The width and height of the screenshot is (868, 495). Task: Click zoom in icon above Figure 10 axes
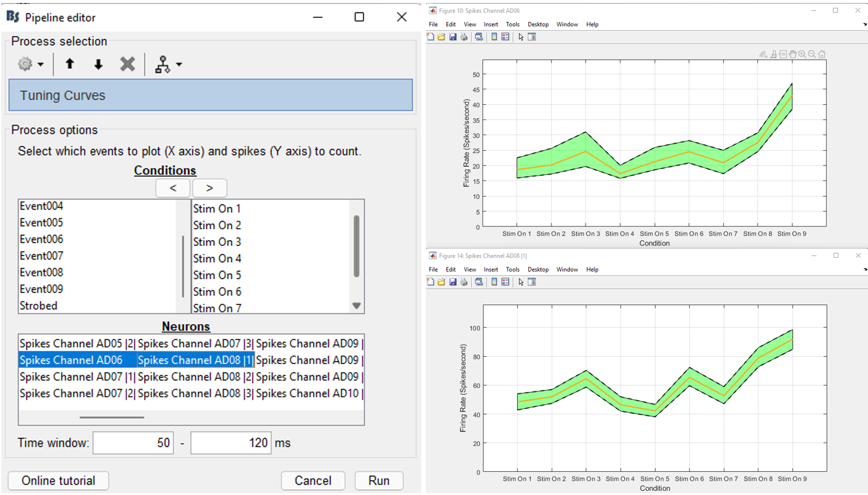pos(802,54)
